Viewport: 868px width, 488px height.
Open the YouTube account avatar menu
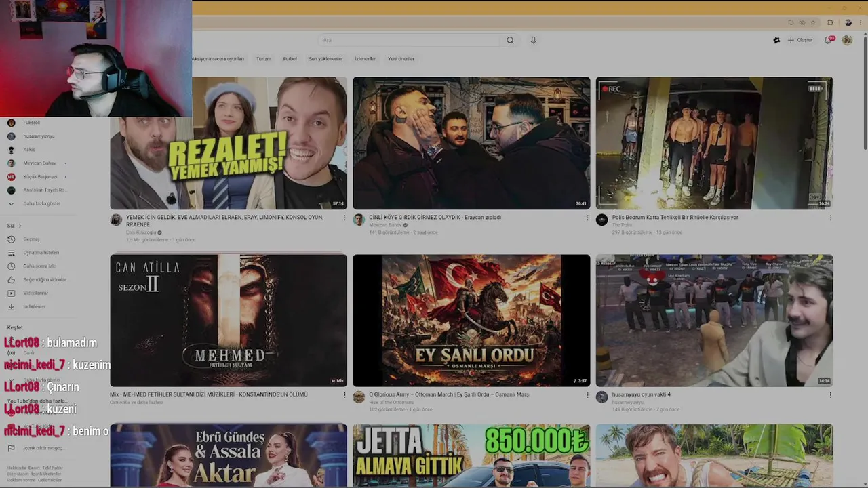847,40
